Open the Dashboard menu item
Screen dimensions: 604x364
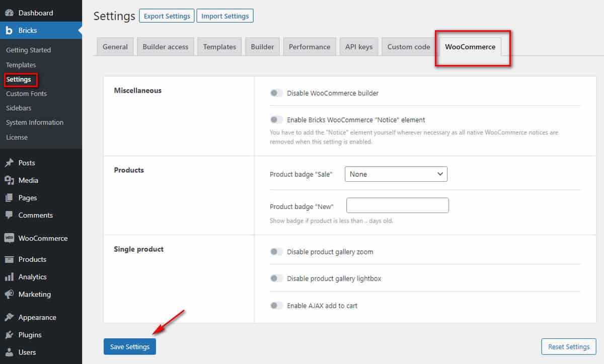(x=41, y=13)
